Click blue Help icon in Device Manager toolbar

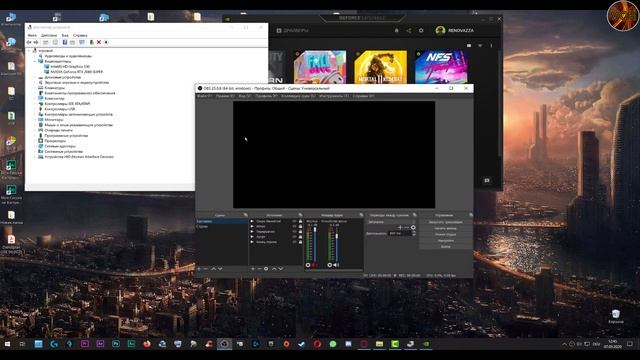pos(64,42)
